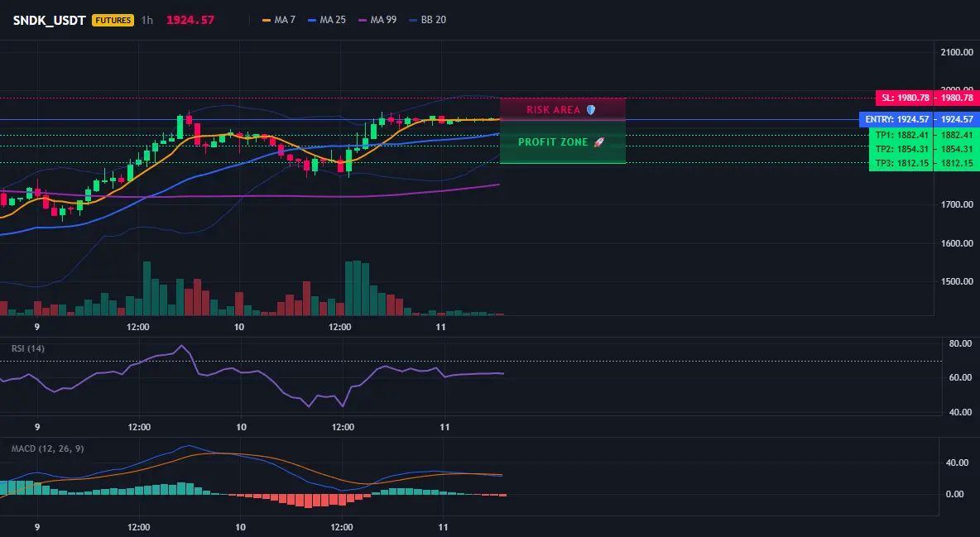Click the SL: 1980.78 stop loss label
Image resolution: width=980 pixels, height=537 pixels.
pos(905,98)
